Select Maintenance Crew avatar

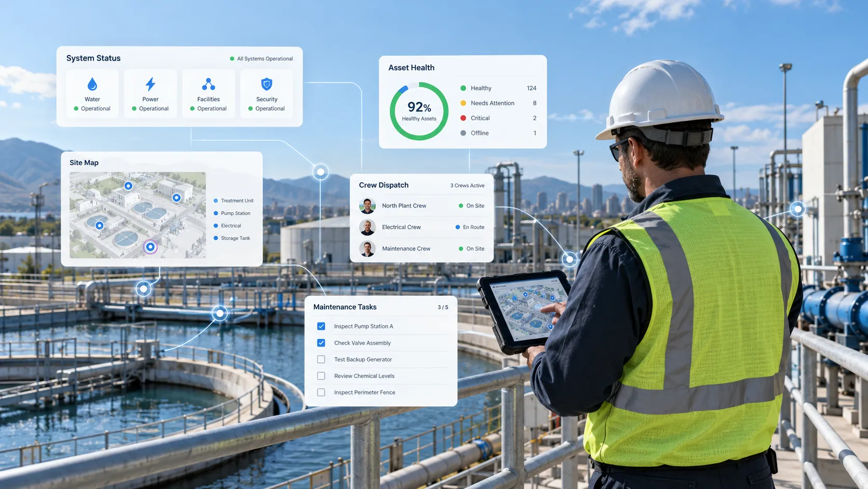(x=367, y=248)
